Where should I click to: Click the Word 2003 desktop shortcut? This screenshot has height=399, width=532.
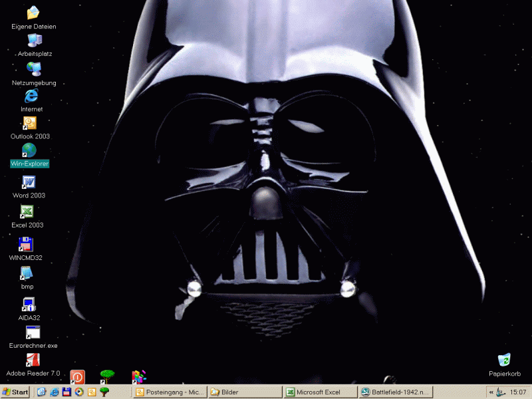(x=29, y=182)
